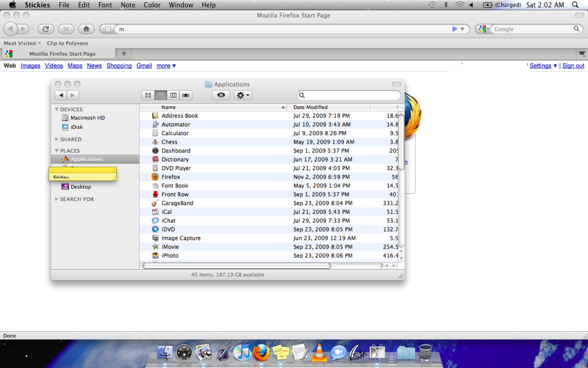Expand the SEARCH FOR sidebar section

(x=57, y=199)
